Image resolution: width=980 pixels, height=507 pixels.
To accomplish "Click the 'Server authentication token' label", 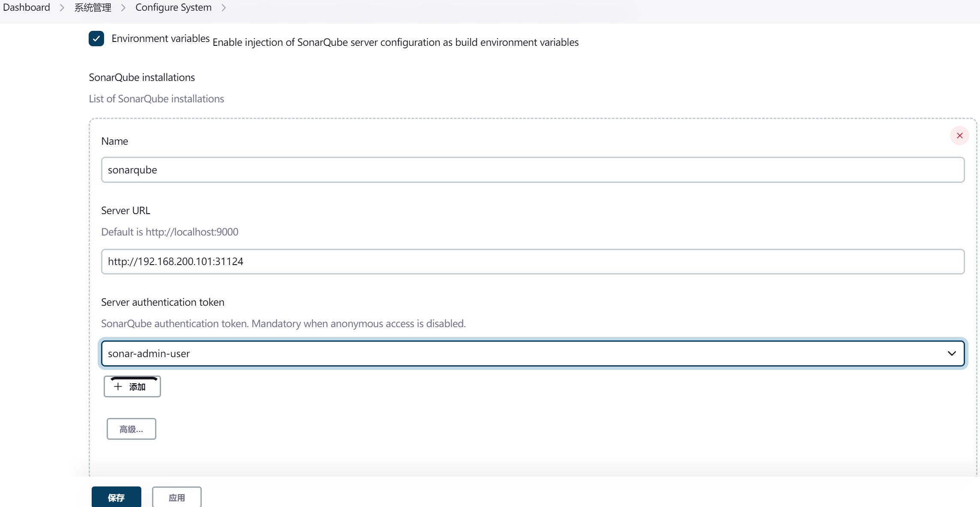I will pos(163,302).
